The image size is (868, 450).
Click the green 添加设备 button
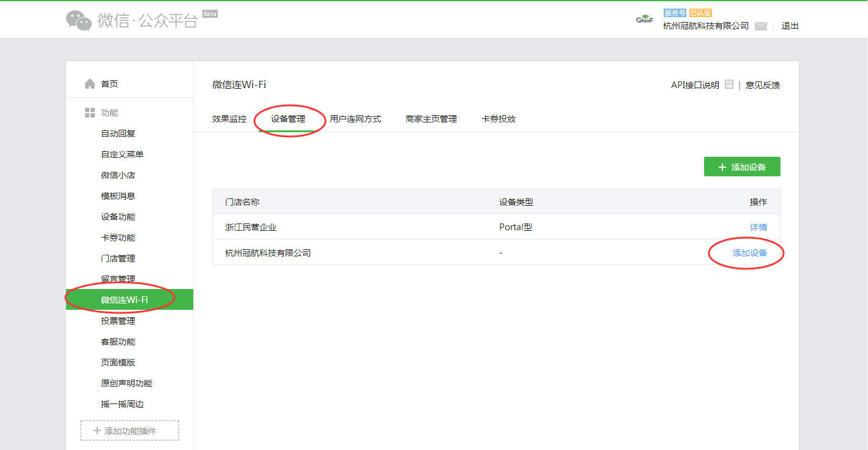pyautogui.click(x=741, y=167)
